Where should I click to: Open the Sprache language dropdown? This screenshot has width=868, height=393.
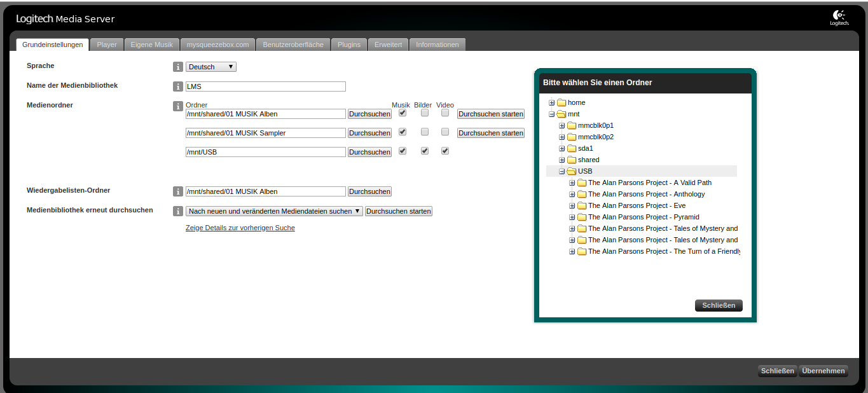(211, 67)
